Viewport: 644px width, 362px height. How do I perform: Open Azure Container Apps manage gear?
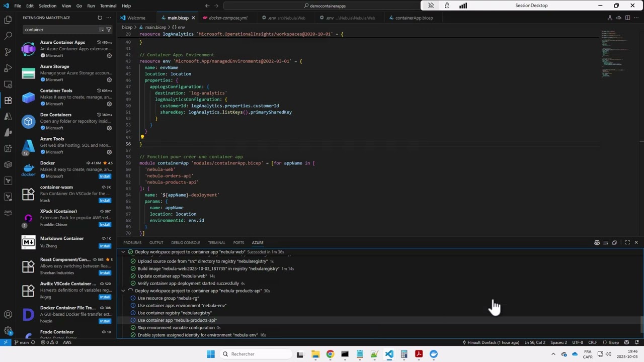pyautogui.click(x=109, y=55)
